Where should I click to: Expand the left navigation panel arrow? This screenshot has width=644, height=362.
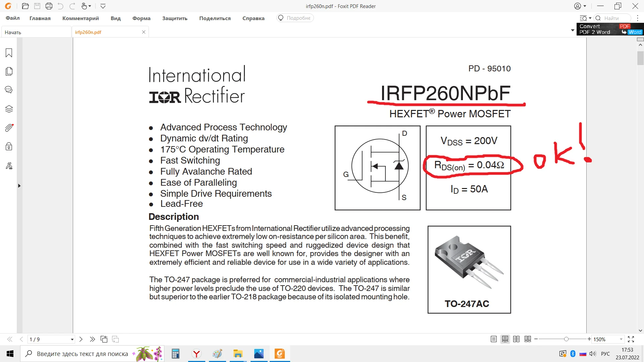click(19, 186)
